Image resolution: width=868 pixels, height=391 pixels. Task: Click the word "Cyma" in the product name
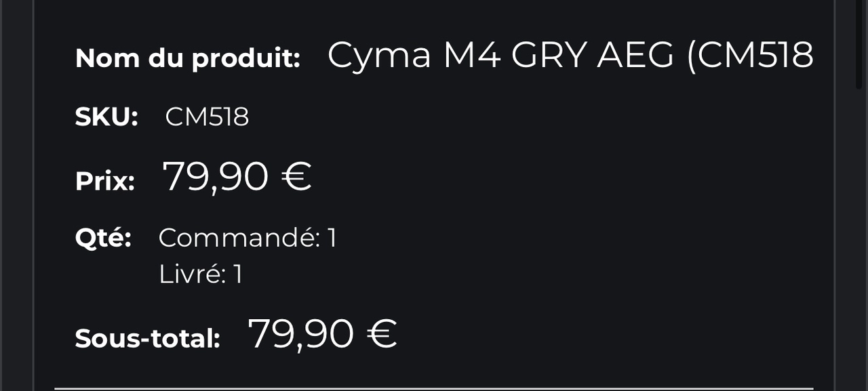click(x=379, y=56)
